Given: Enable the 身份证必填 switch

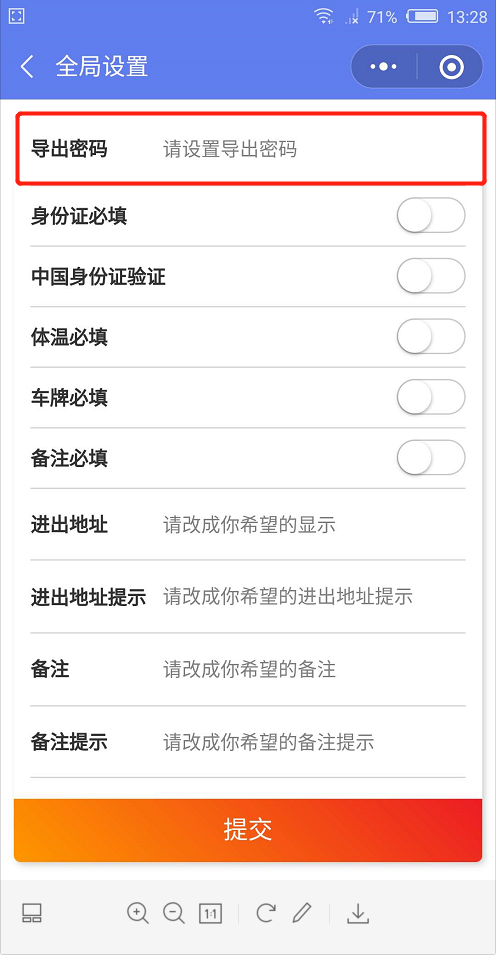Looking at the screenshot, I should point(431,215).
